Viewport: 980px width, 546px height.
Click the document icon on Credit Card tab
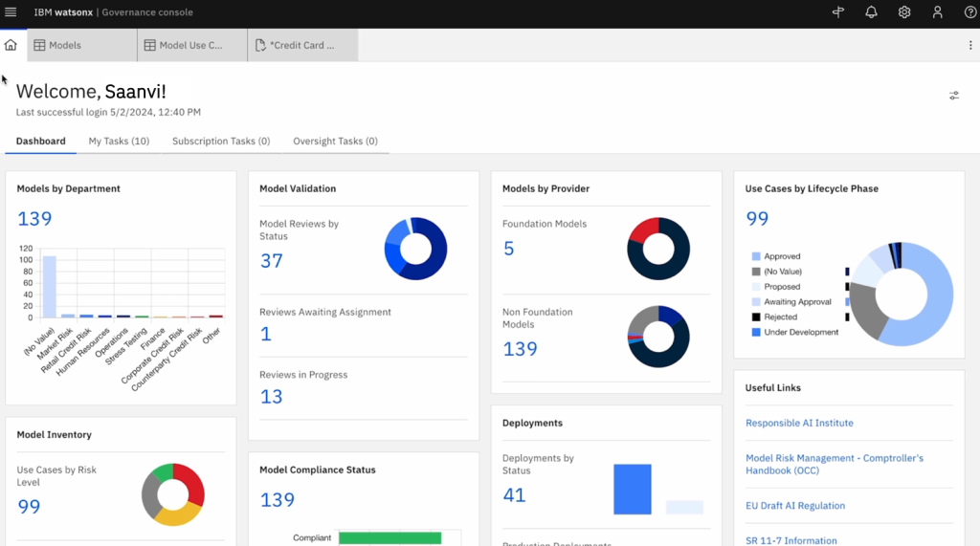coord(260,45)
